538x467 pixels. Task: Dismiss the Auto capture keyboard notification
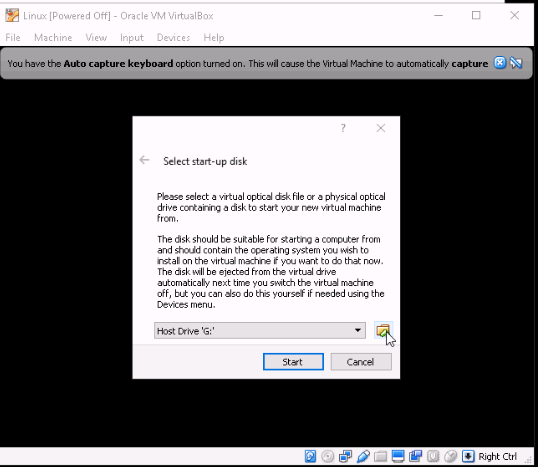click(x=500, y=63)
